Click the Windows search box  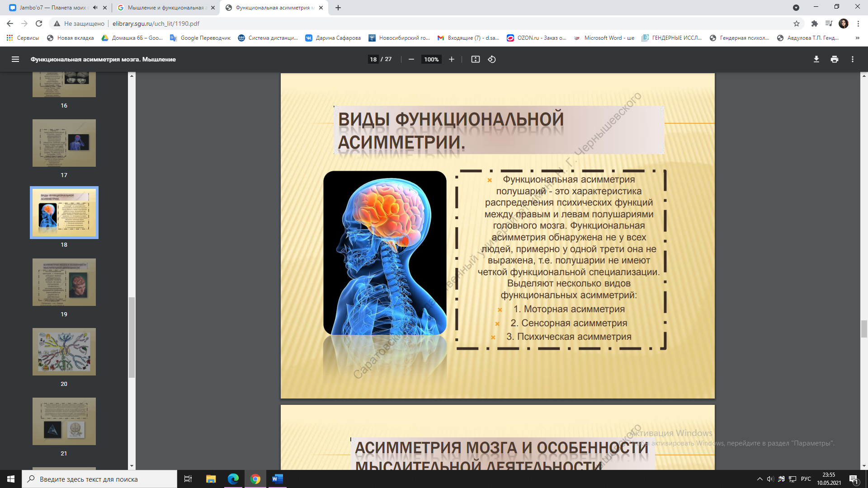pyautogui.click(x=99, y=479)
